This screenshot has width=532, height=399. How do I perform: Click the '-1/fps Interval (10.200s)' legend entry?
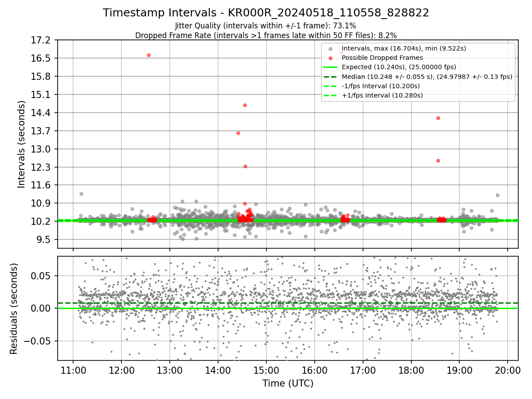[x=381, y=86]
